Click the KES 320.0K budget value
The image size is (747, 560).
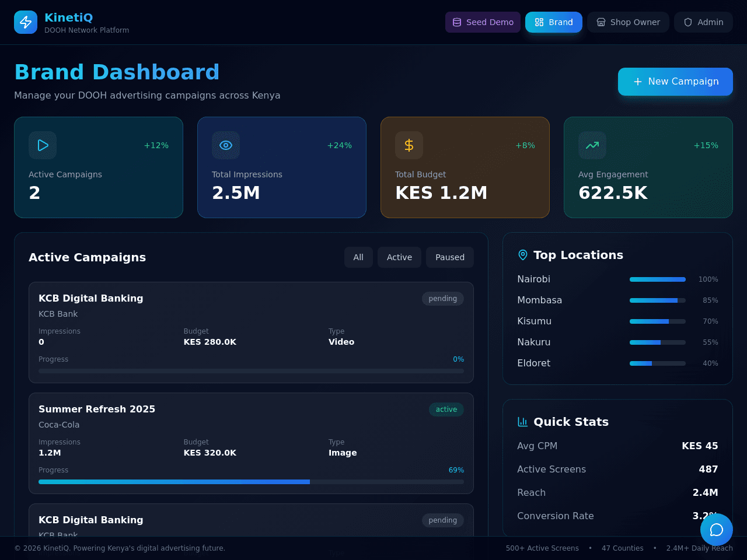click(x=210, y=453)
